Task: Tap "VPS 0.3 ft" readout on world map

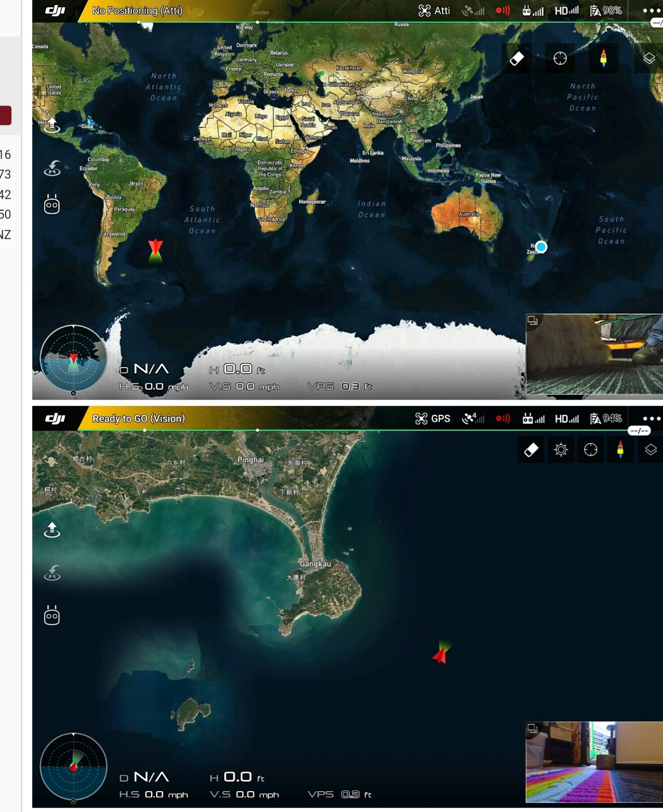Action: 340,386
